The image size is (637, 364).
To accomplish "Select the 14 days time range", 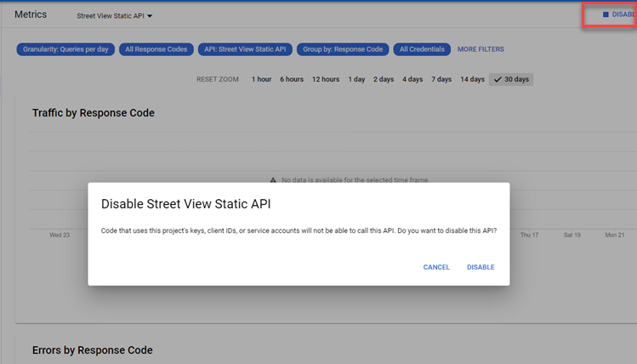I will pyautogui.click(x=472, y=79).
